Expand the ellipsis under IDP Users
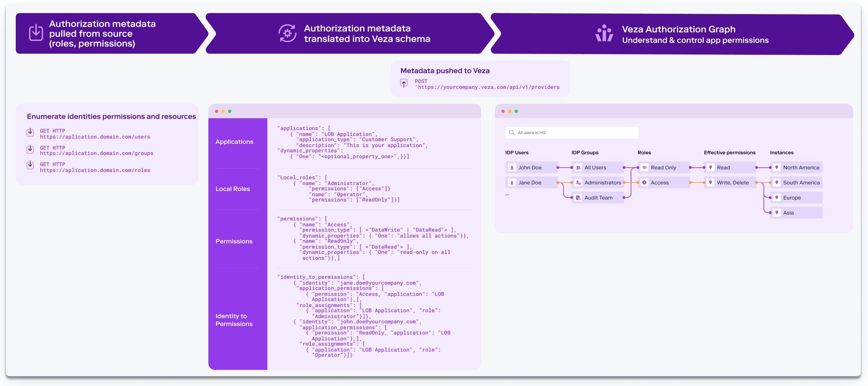The width and height of the screenshot is (868, 386). (507, 194)
